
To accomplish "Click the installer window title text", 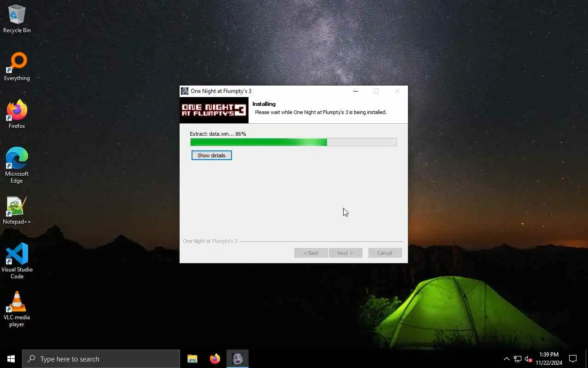I will pyautogui.click(x=221, y=91).
